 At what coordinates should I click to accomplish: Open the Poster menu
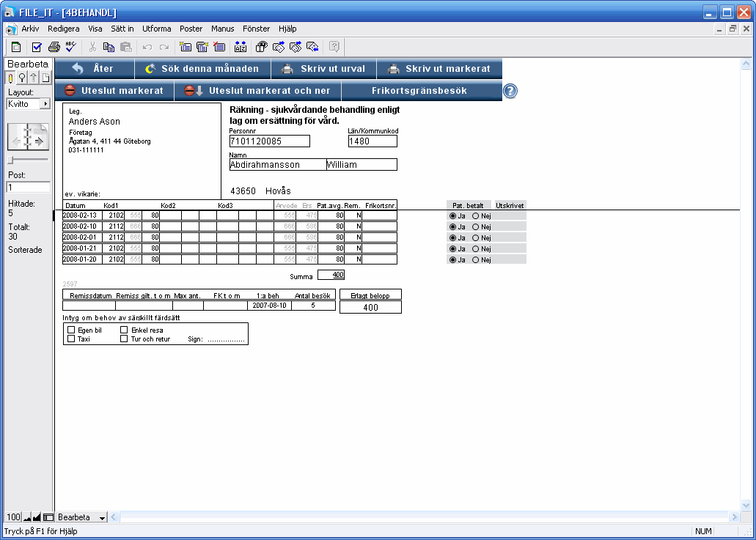191,29
